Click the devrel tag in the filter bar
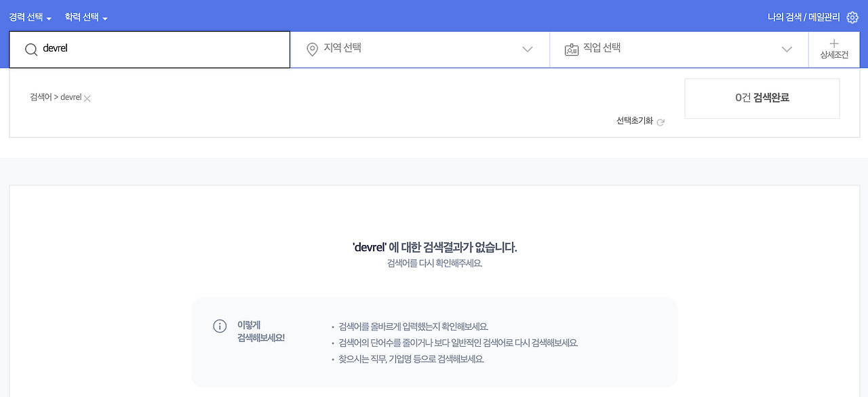 (x=71, y=97)
